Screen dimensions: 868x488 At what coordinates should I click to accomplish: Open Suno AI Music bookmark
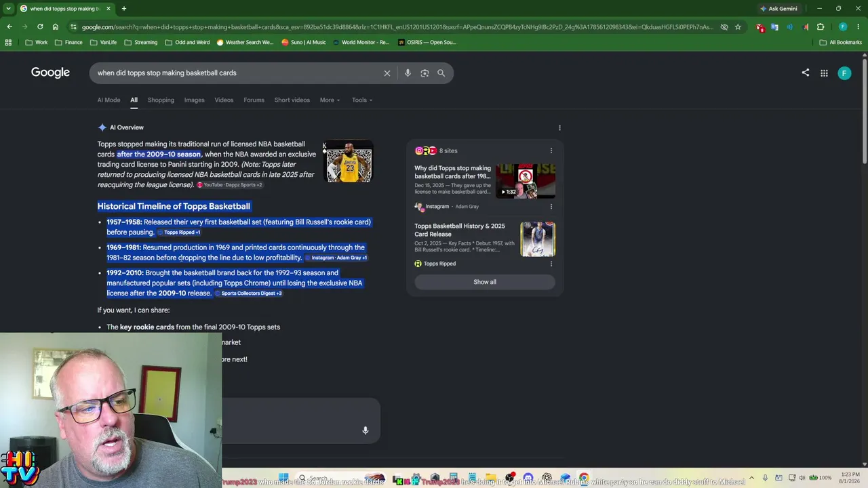coord(303,42)
